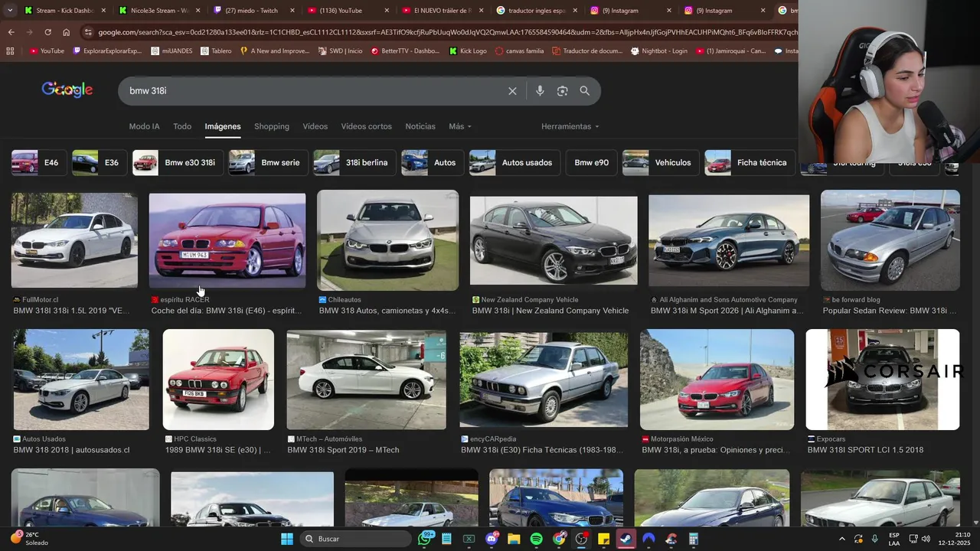Filter images by Bmw e90 chip
Image resolution: width=980 pixels, height=551 pixels.
[x=591, y=163]
